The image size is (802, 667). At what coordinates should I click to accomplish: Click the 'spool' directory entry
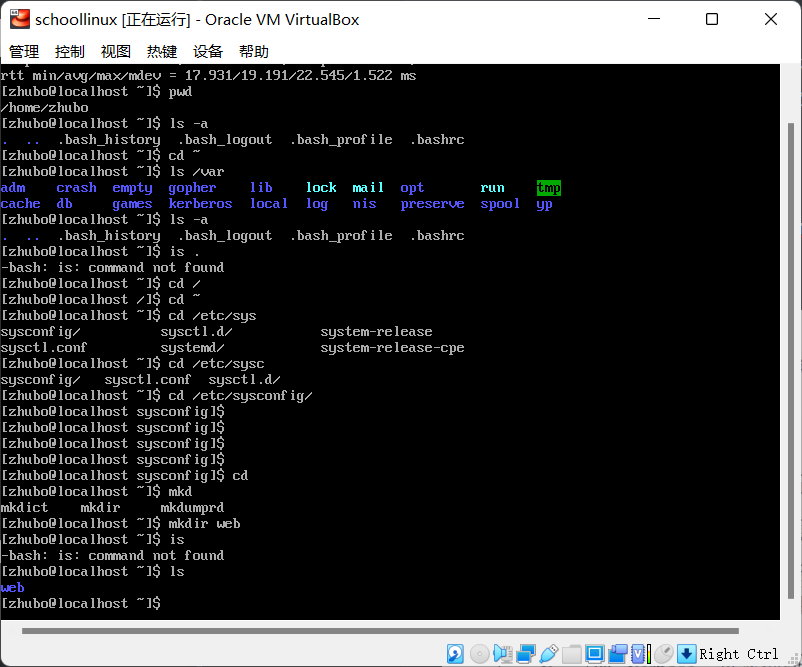[500, 204]
